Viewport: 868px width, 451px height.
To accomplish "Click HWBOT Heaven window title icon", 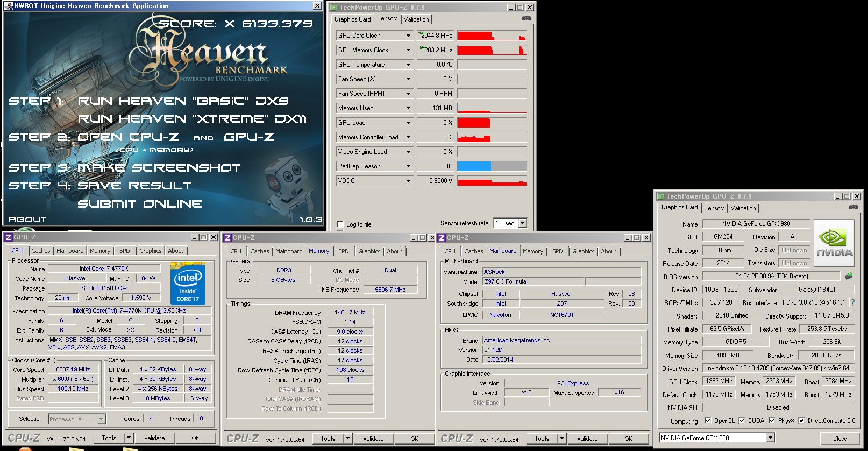I will pyautogui.click(x=8, y=6).
